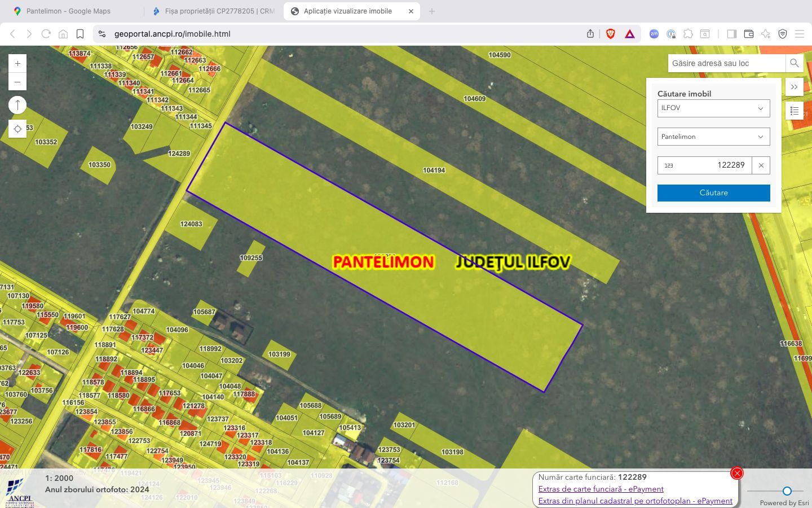Bookmark this page in toolbar
This screenshot has height=508, width=812.
click(80, 34)
